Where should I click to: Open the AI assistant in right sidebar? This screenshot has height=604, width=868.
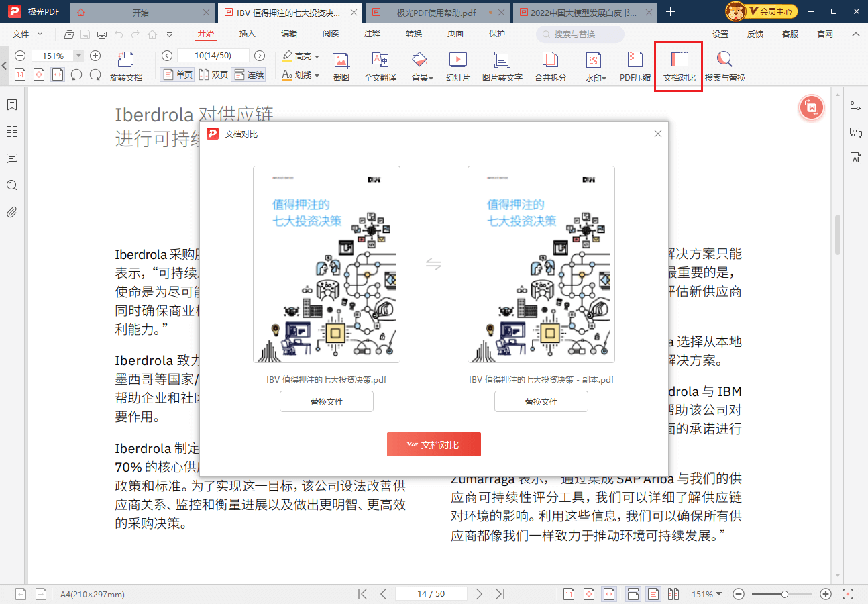[x=855, y=159]
